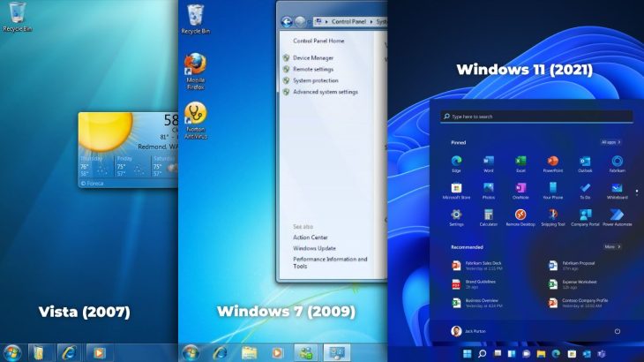Open Mozilla Firefox desktop shortcut
This screenshot has height=362, width=644.
(195, 69)
